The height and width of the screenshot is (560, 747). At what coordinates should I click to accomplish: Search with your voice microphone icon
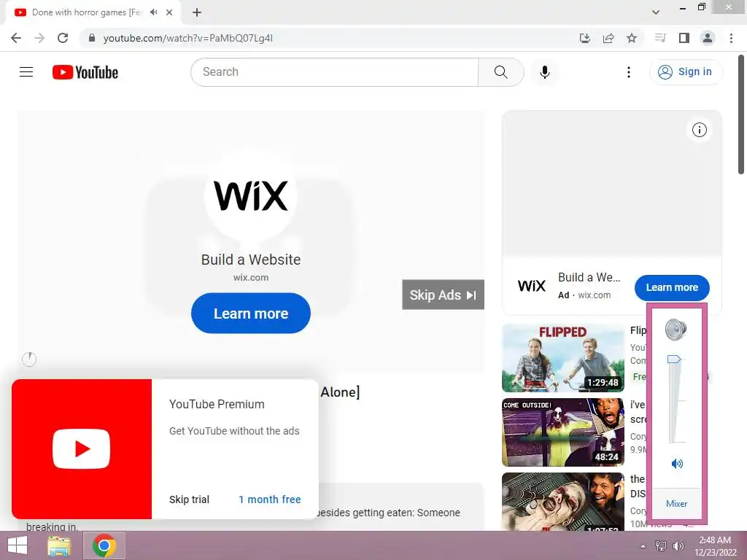(x=544, y=72)
